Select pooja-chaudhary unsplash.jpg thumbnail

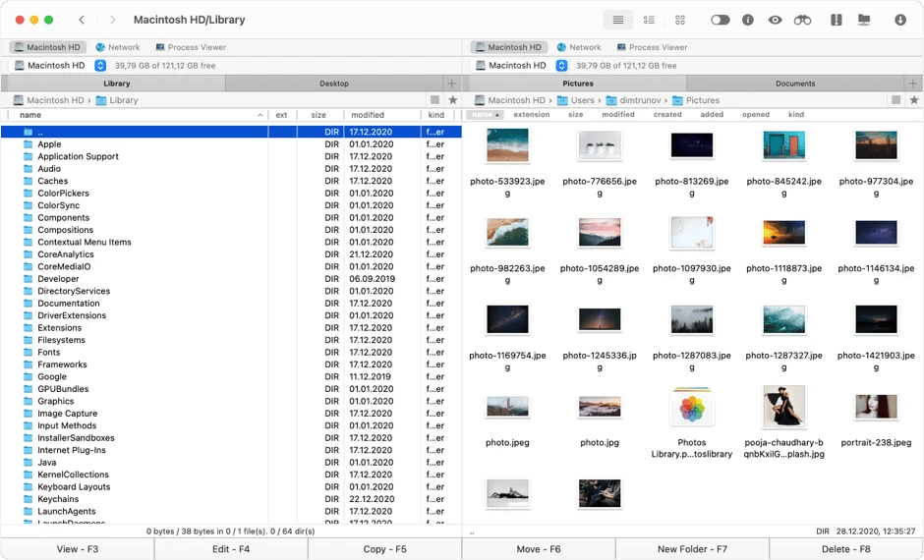783,407
